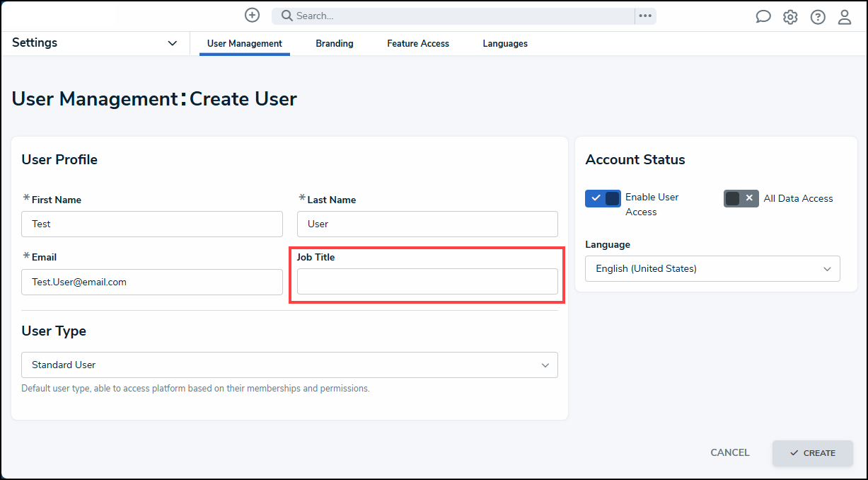Open the chat messages icon
This screenshot has height=480, width=868.
763,17
